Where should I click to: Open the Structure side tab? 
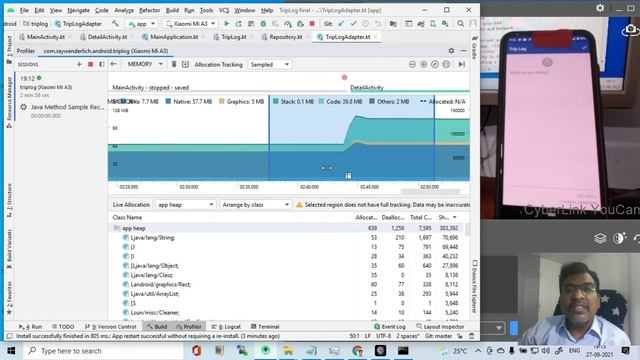click(x=9, y=200)
